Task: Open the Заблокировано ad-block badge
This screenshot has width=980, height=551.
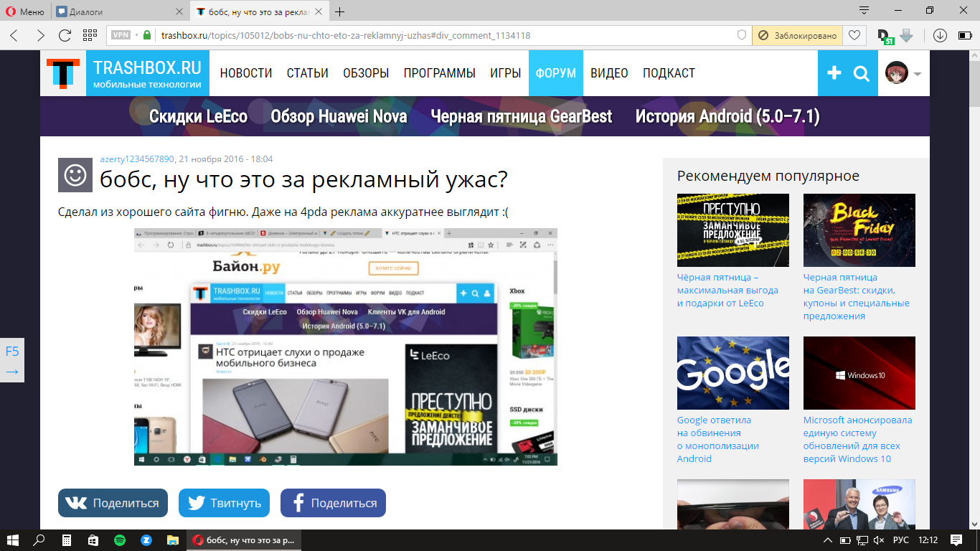Action: (x=797, y=35)
